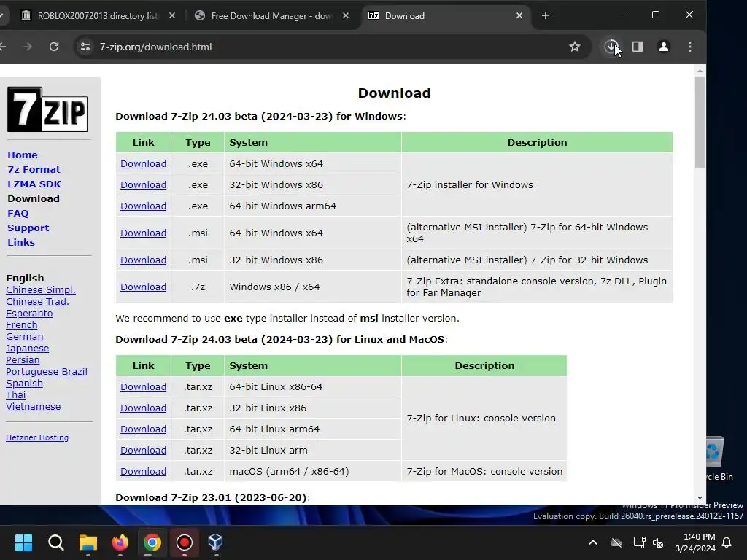Download tar.xz for 64-bit Linux x86-64
Viewport: 747px width, 560px height.
pyautogui.click(x=144, y=386)
